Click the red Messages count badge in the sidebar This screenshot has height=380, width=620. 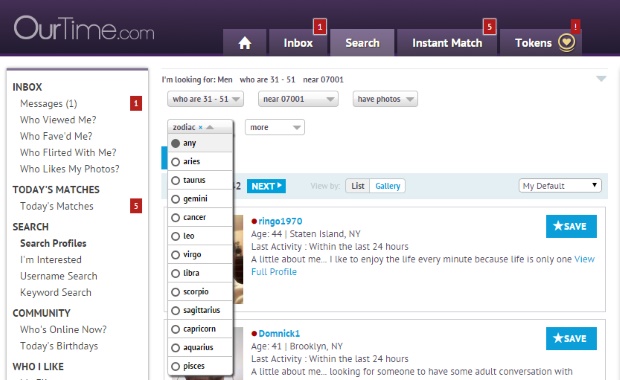click(x=136, y=104)
